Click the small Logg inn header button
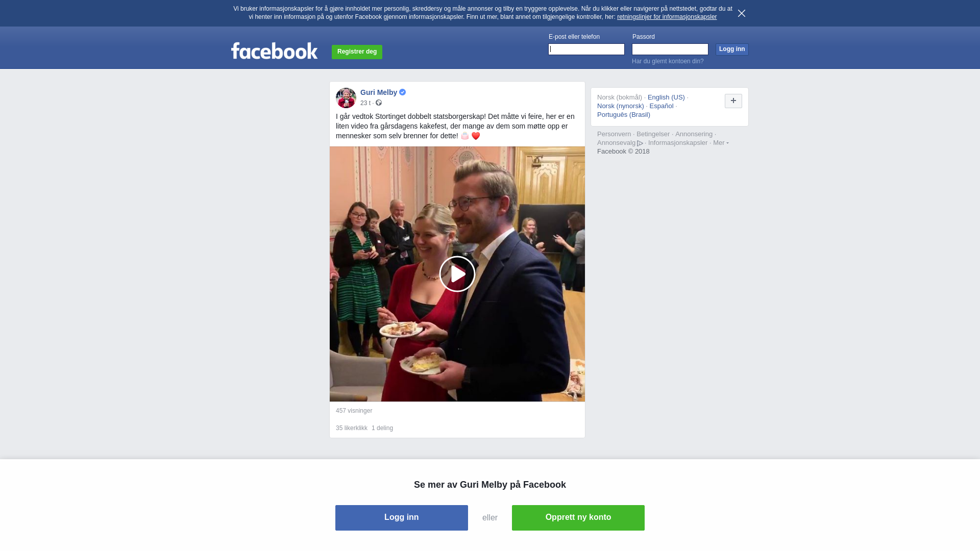The width and height of the screenshot is (980, 551). click(731, 49)
